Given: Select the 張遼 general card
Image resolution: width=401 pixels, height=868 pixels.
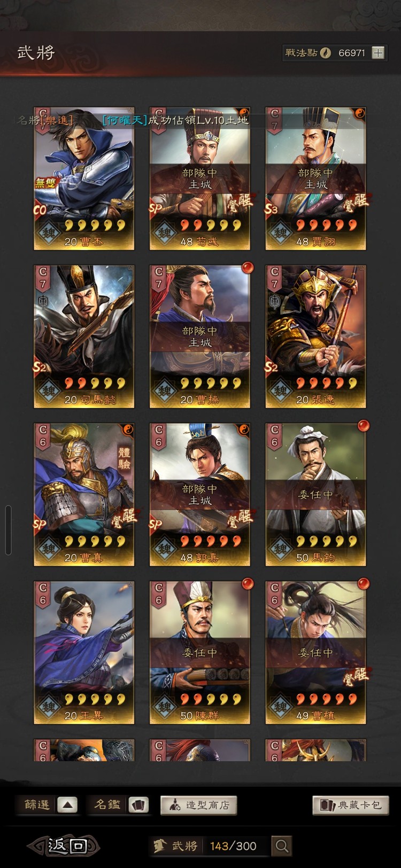Looking at the screenshot, I should (x=316, y=337).
